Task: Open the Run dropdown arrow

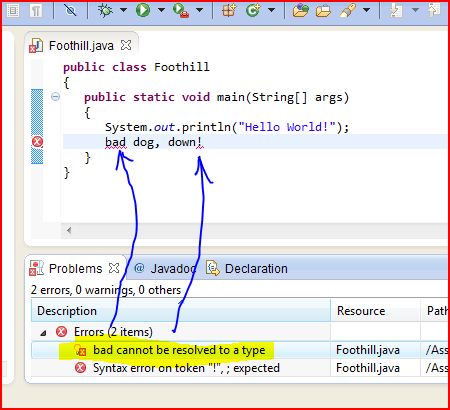Action: [x=161, y=10]
